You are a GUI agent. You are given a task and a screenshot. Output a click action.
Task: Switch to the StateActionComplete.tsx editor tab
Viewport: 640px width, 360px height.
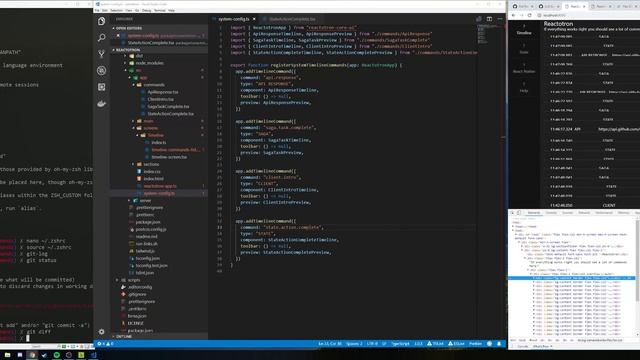[x=291, y=19]
